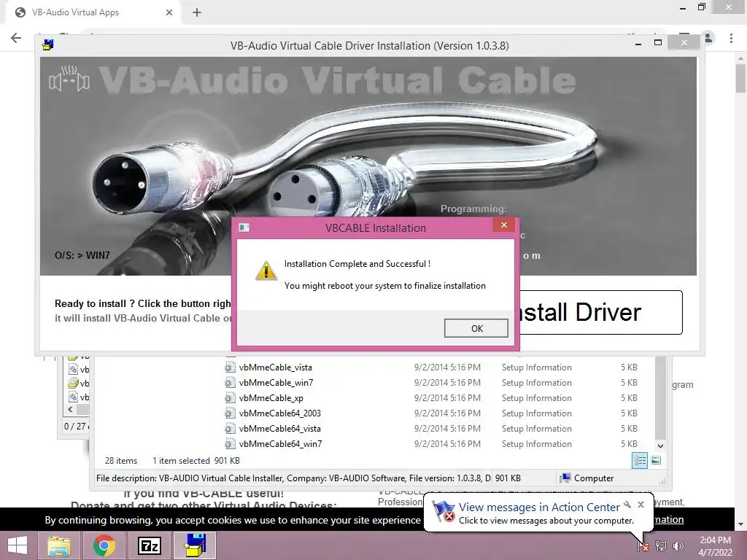Click the browser page vertical scrollbar thumb
Screen dimensions: 747x560
pos(740,79)
